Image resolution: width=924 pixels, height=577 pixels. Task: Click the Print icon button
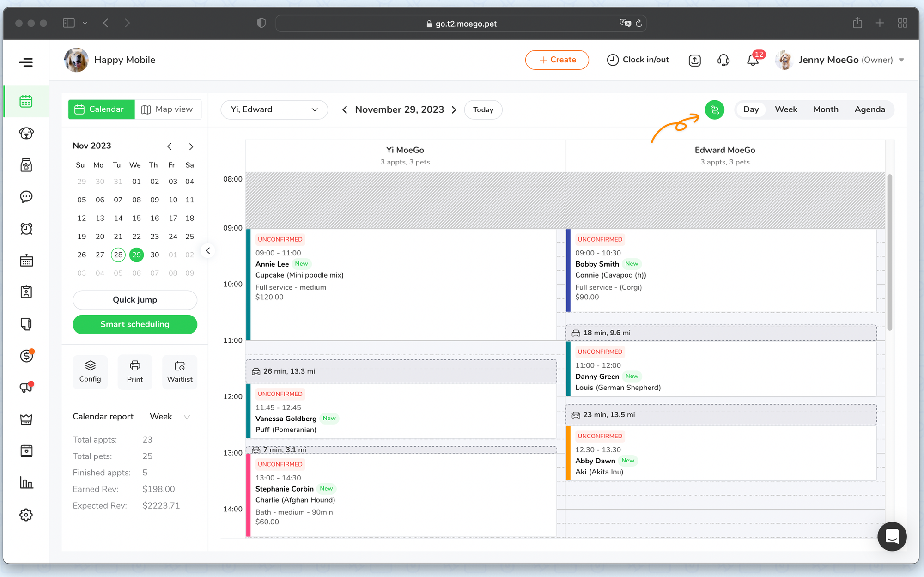click(135, 371)
